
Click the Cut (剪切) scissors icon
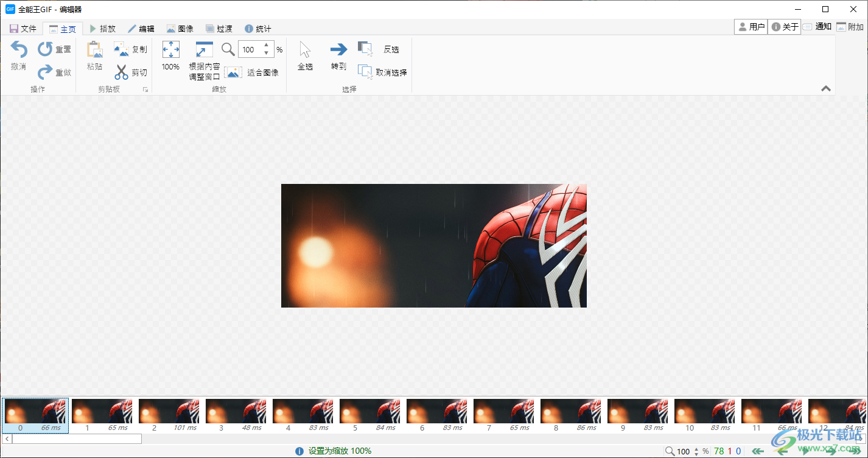pos(122,72)
